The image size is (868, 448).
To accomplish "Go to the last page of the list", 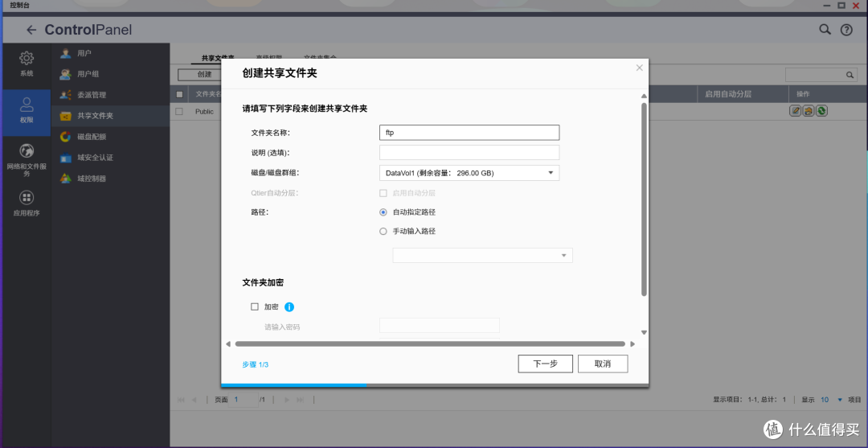I will click(x=300, y=400).
